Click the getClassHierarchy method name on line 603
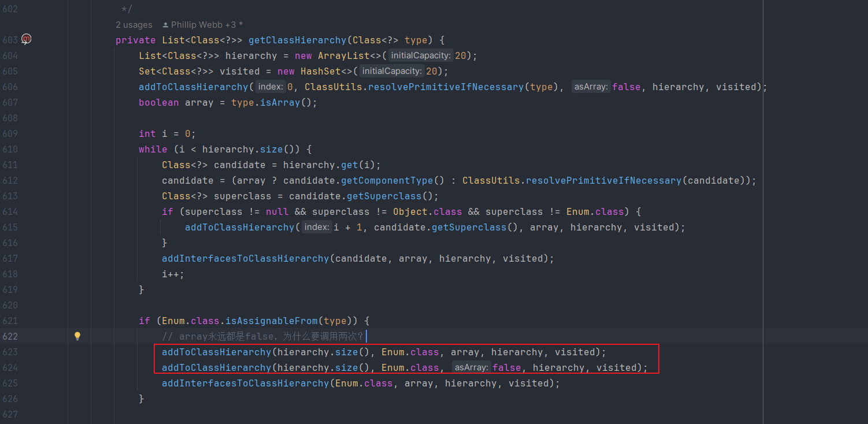868x424 pixels. point(297,40)
